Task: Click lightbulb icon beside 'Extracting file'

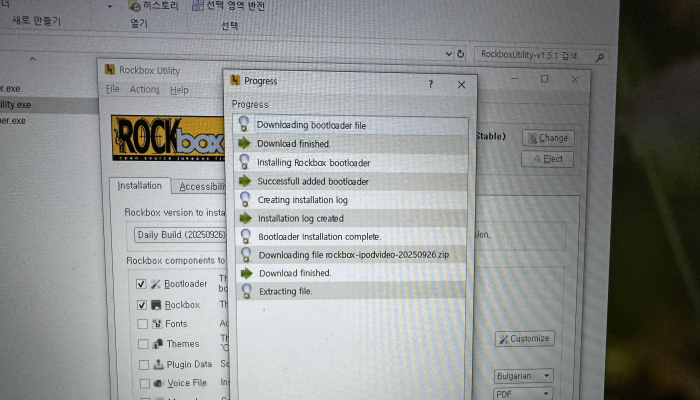Action: [247, 291]
